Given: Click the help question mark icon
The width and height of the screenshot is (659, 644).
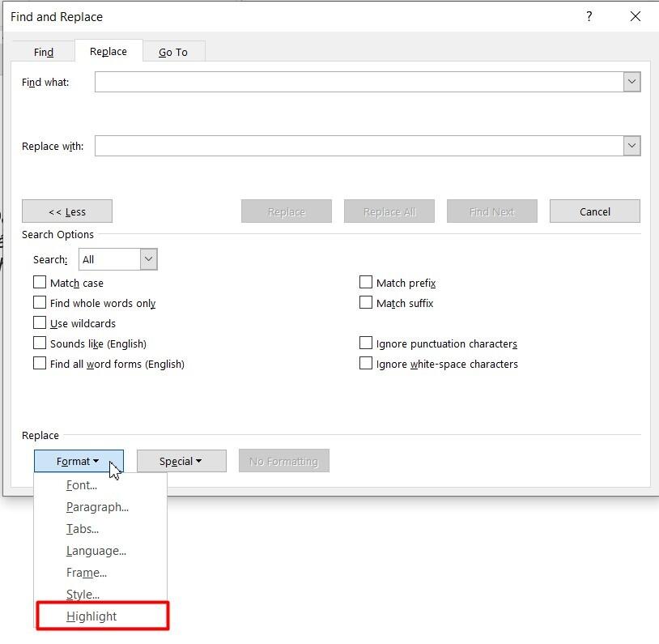Looking at the screenshot, I should [589, 16].
